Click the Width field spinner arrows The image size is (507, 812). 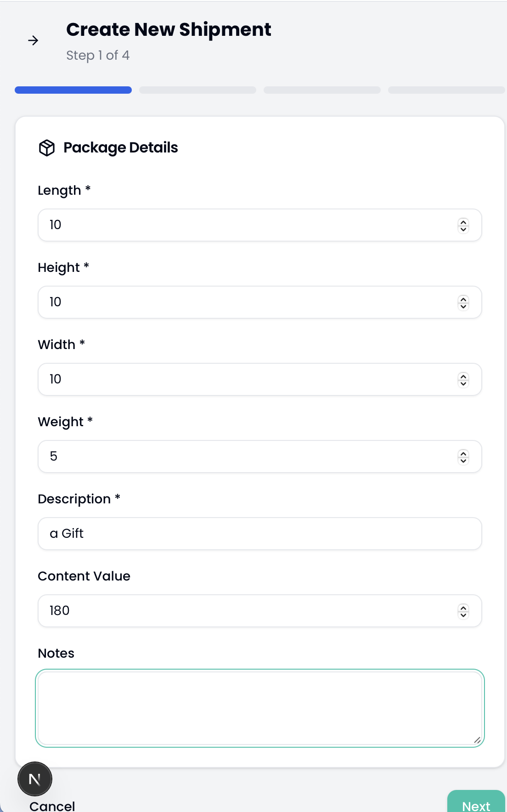coord(463,380)
